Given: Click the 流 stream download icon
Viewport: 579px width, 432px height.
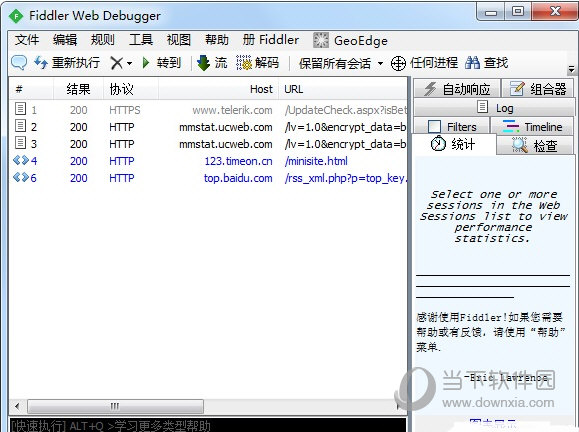Looking at the screenshot, I should pyautogui.click(x=203, y=63).
